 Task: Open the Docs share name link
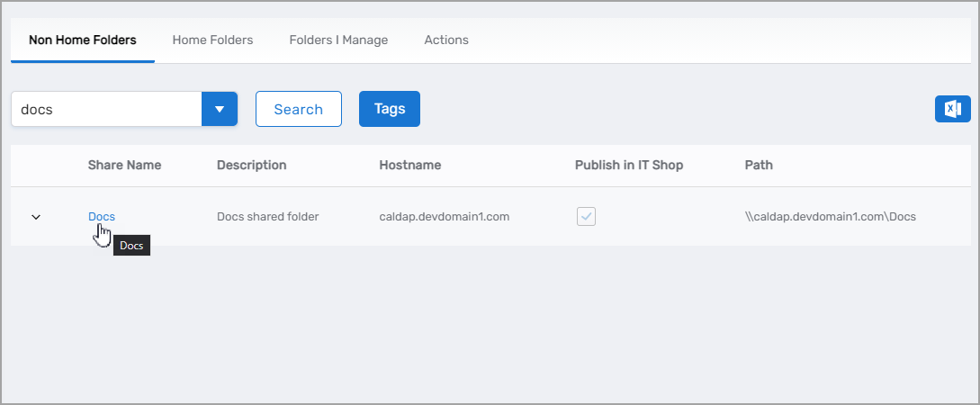(x=101, y=216)
